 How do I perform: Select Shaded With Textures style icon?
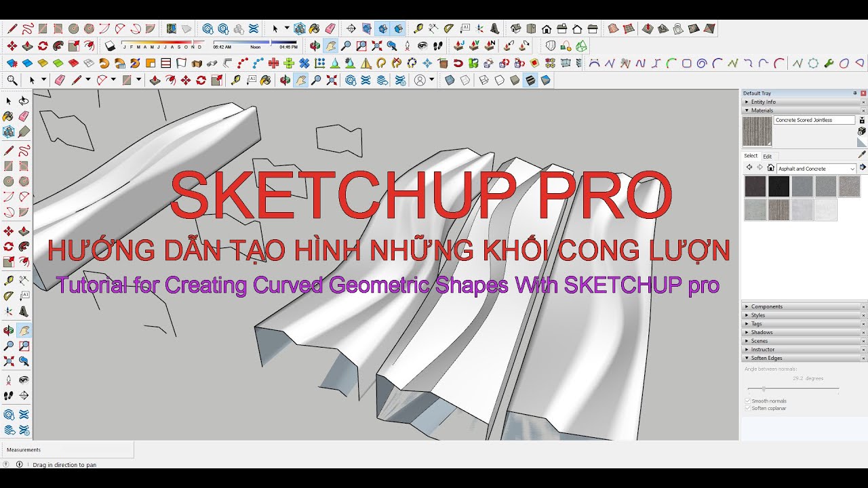coord(530,80)
